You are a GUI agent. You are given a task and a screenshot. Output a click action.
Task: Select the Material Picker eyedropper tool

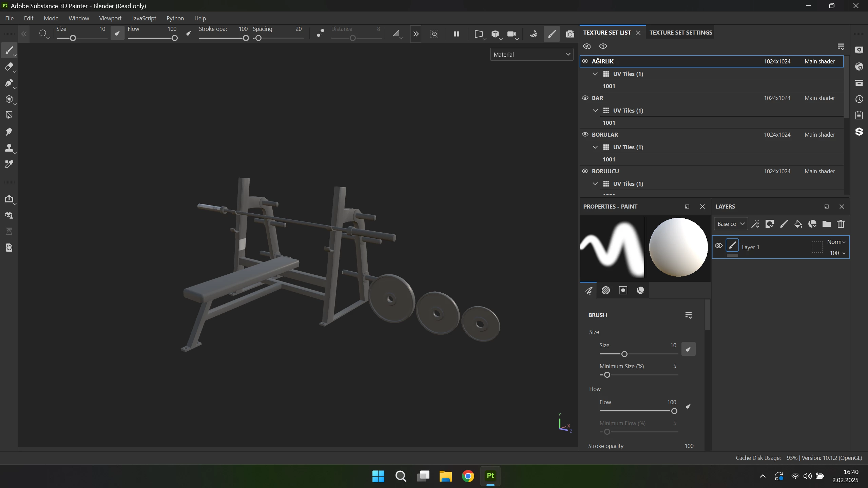[x=9, y=164]
